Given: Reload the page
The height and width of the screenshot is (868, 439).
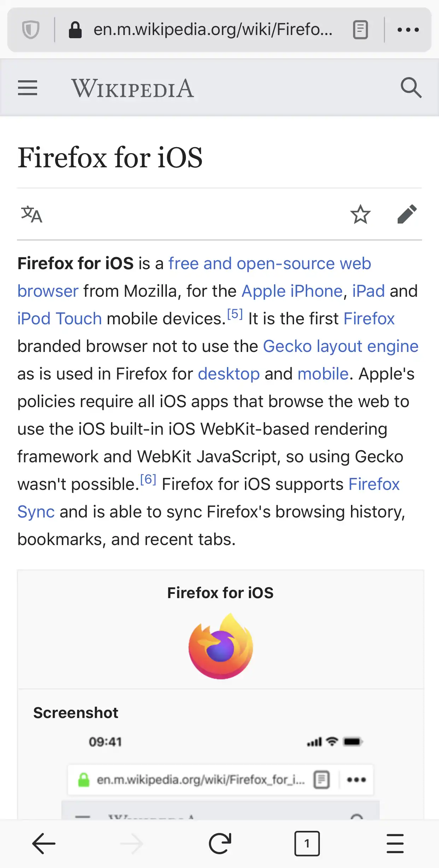Looking at the screenshot, I should 220,843.
